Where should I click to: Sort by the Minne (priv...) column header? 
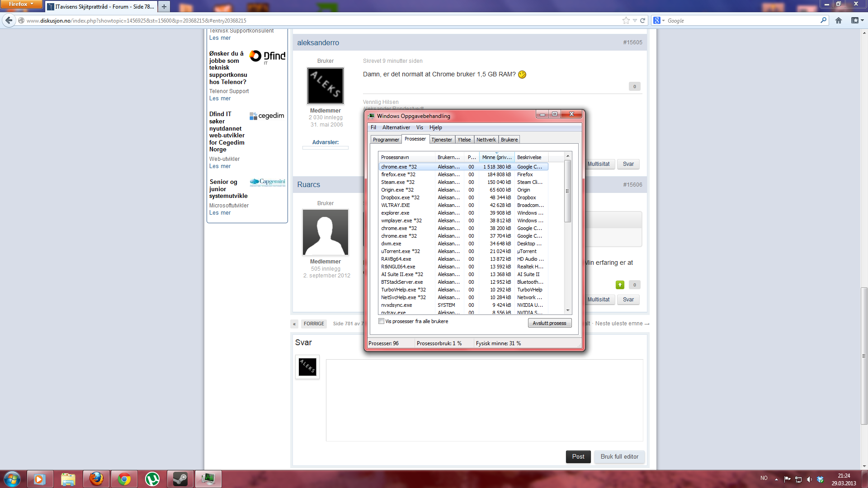point(497,157)
